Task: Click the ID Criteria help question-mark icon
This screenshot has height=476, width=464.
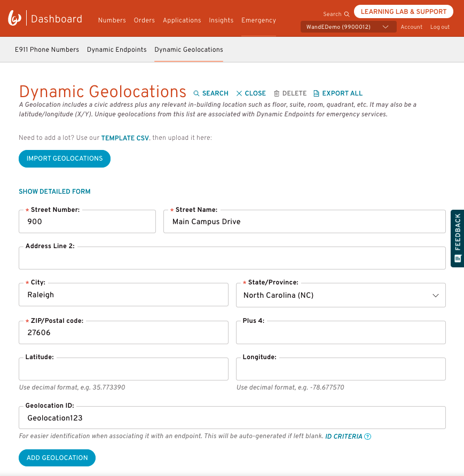Action: (367, 437)
